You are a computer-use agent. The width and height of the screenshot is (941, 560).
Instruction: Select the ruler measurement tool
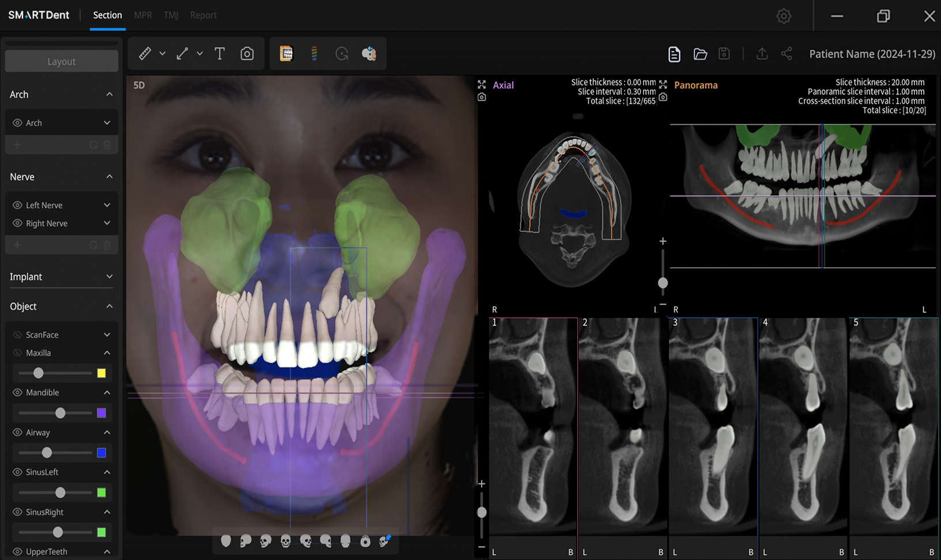pyautogui.click(x=144, y=53)
